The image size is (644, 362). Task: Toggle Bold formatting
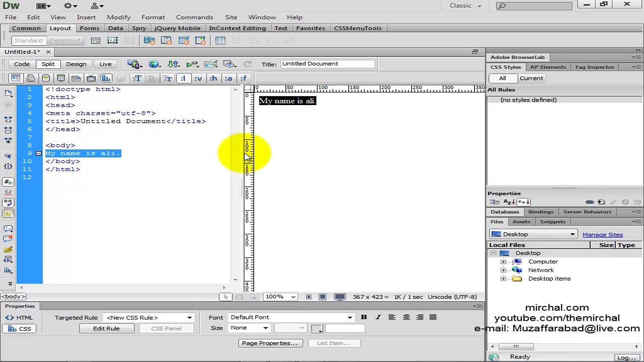(x=364, y=317)
